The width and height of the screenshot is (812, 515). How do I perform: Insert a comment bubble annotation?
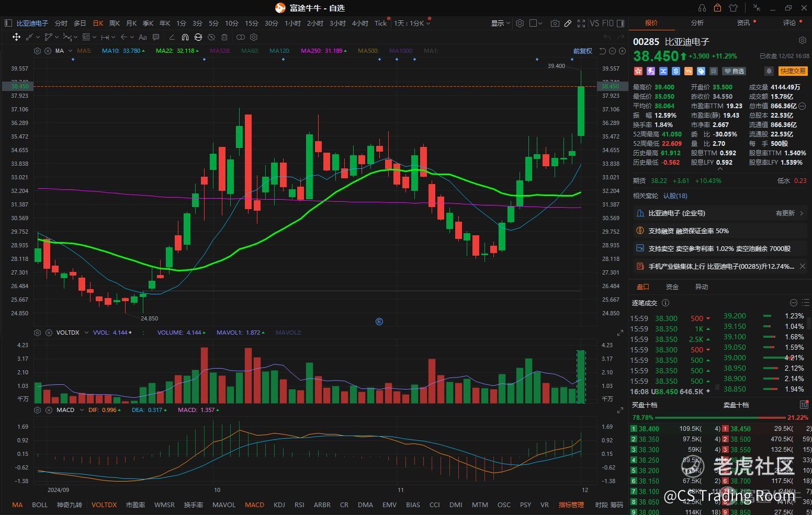click(156, 37)
